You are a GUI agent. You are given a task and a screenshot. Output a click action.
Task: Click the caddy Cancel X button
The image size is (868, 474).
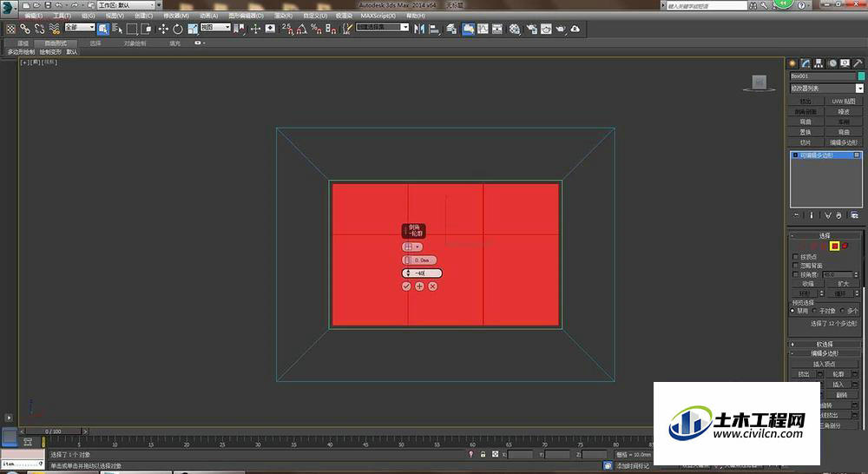[x=433, y=286]
